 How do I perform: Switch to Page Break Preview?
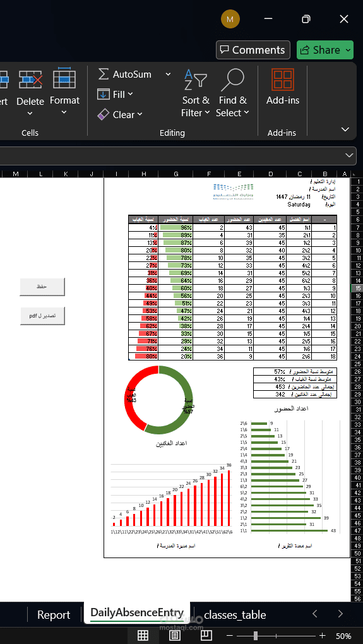pos(206,635)
